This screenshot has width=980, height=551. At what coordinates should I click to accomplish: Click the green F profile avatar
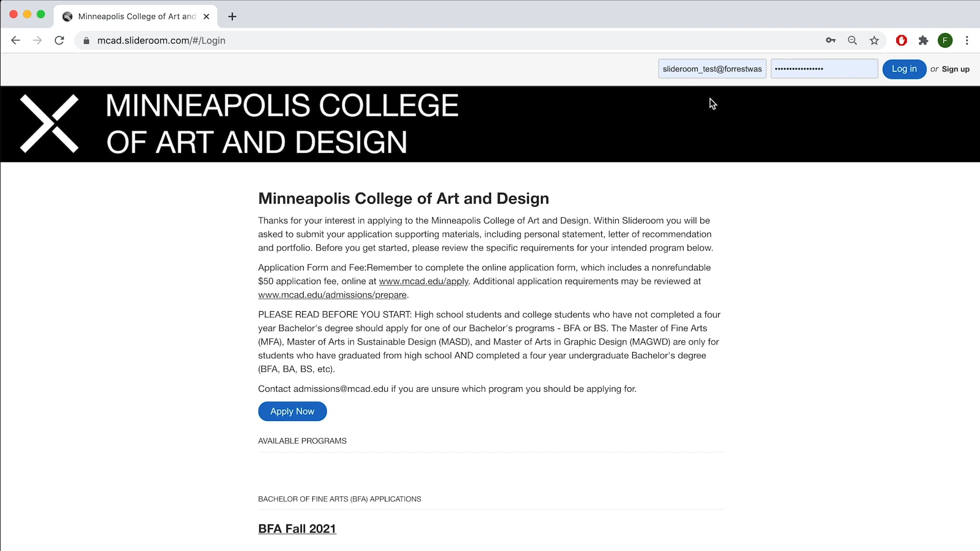coord(945,40)
